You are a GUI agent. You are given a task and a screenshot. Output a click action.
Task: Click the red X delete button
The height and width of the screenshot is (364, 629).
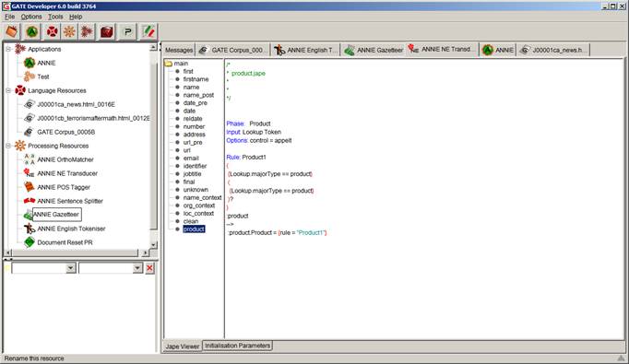pos(149,268)
